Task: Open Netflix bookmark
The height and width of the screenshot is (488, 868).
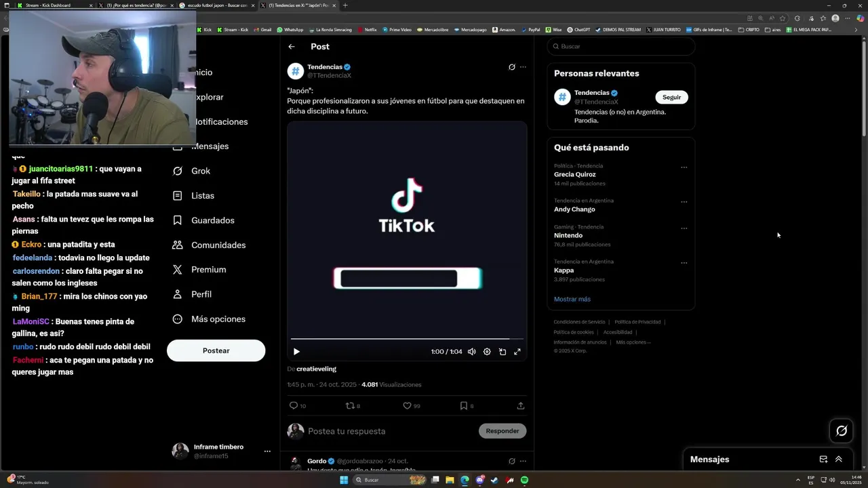Action: tap(367, 30)
